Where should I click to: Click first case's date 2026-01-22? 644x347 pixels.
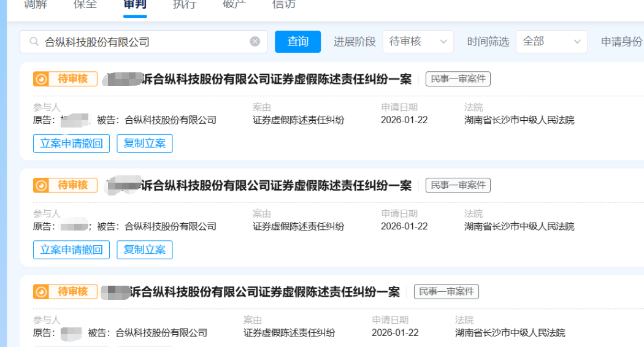coord(404,120)
